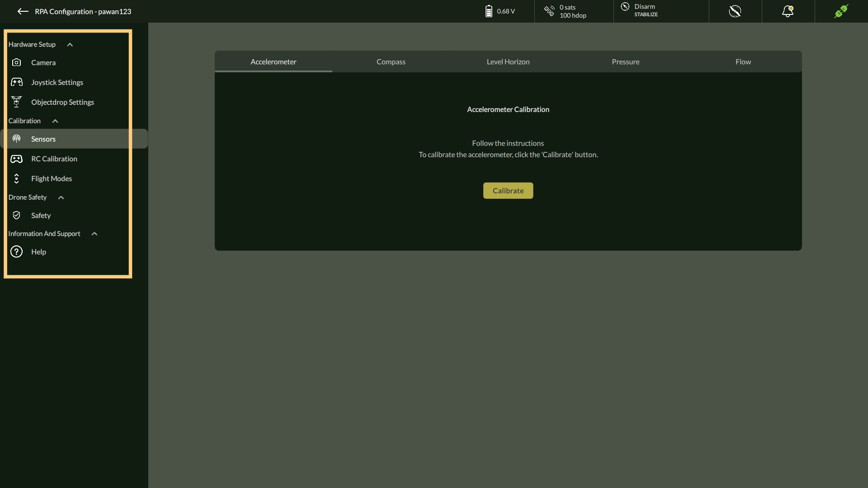The width and height of the screenshot is (868, 488).
Task: Click the Disarm status icon
Action: [x=625, y=7]
